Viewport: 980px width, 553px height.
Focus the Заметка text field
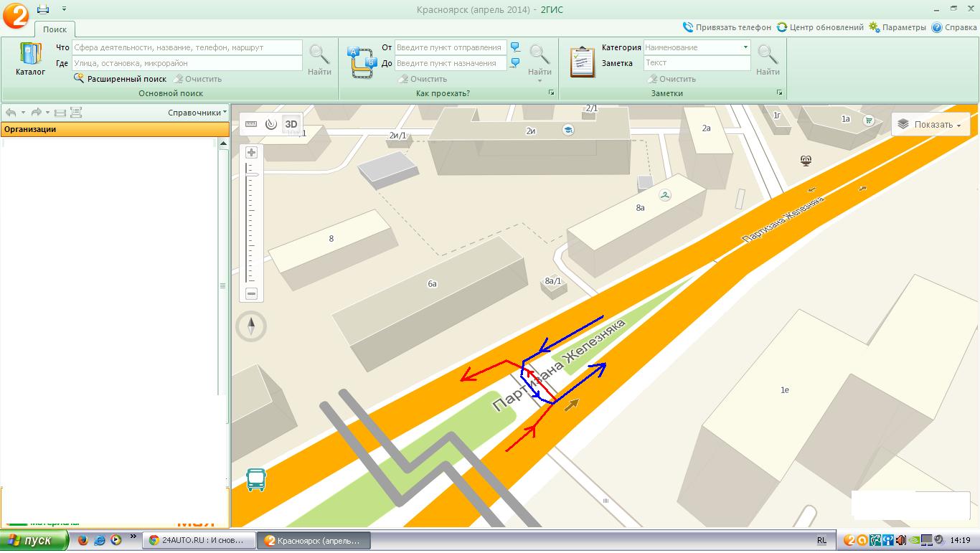(x=697, y=63)
